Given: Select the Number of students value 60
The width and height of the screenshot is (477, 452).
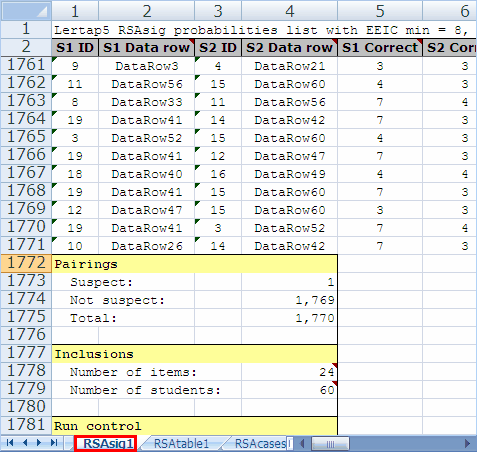Looking at the screenshot, I should [290, 390].
